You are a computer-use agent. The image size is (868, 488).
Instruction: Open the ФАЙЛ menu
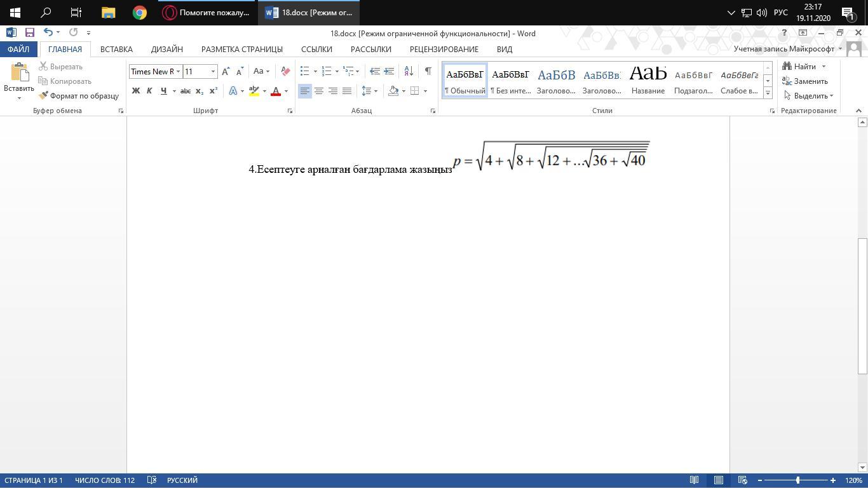click(x=18, y=49)
